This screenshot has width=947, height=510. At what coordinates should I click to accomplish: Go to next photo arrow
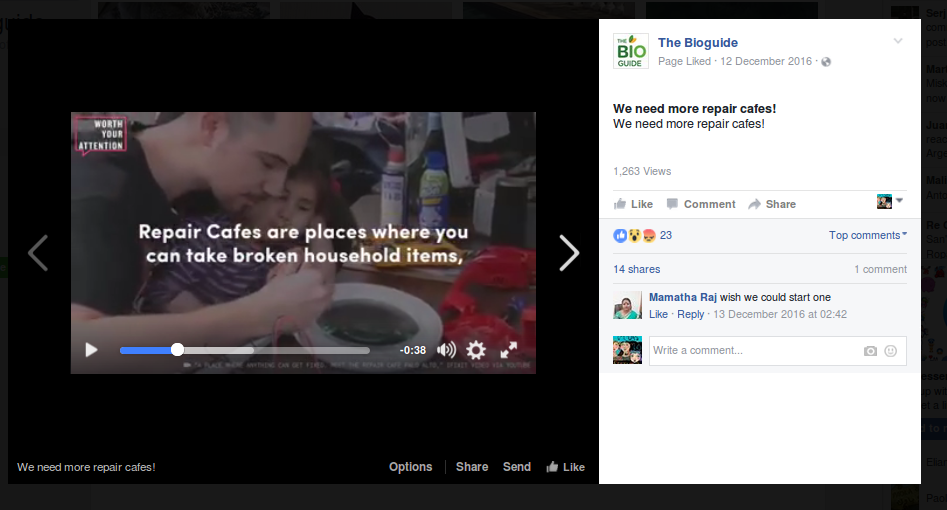coord(568,253)
